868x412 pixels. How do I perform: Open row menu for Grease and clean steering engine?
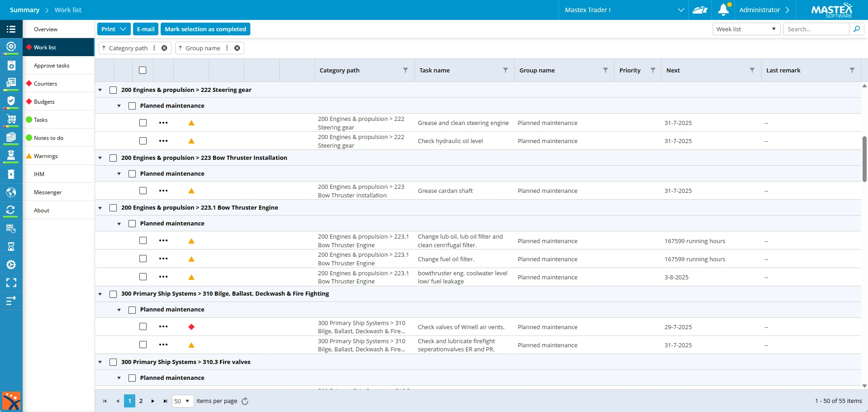pyautogui.click(x=163, y=123)
